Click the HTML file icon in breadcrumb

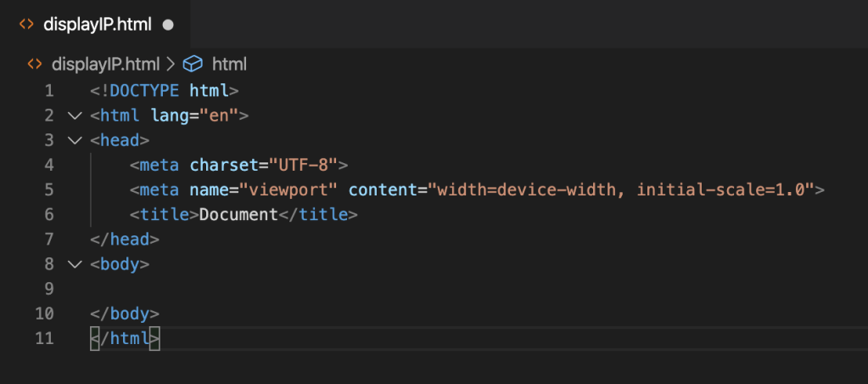[35, 64]
